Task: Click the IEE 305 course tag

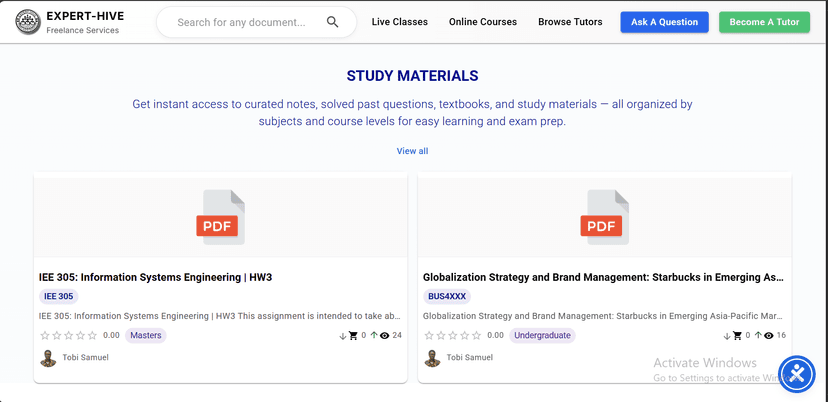Action: pyautogui.click(x=59, y=296)
